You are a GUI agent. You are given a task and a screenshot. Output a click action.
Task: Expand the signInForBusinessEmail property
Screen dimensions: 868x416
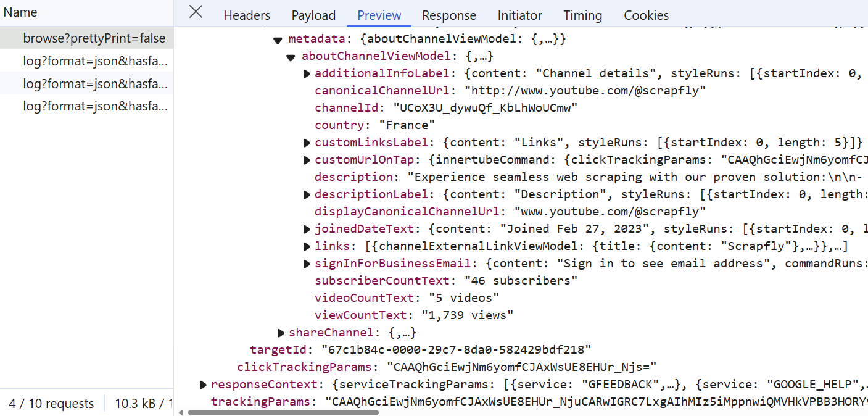[307, 264]
